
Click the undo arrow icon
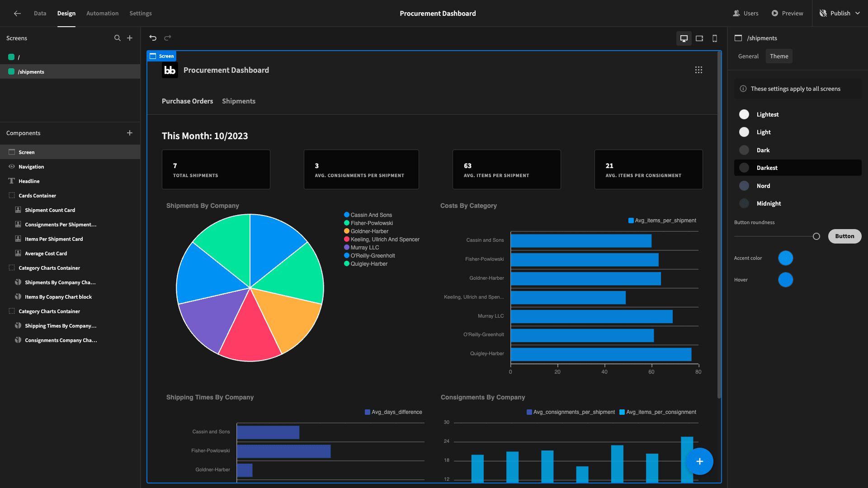click(x=153, y=38)
